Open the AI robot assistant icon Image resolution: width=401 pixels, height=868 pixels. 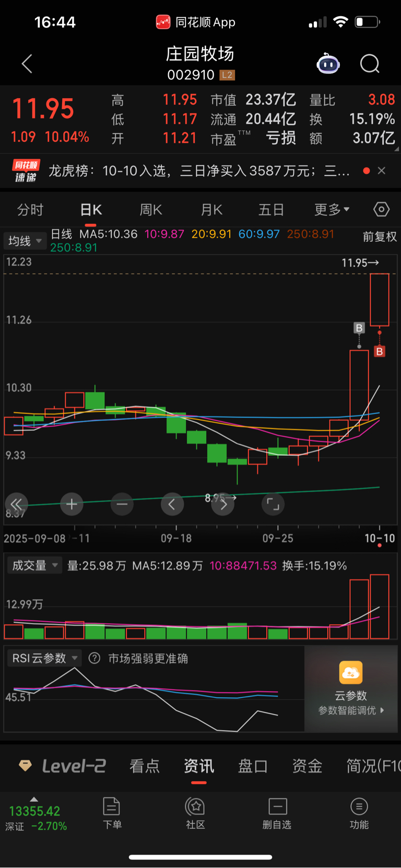(x=328, y=64)
